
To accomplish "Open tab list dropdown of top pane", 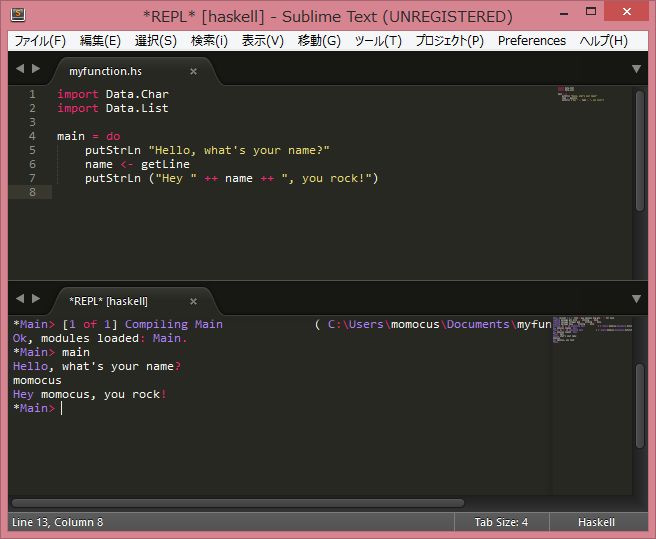I will coord(636,69).
